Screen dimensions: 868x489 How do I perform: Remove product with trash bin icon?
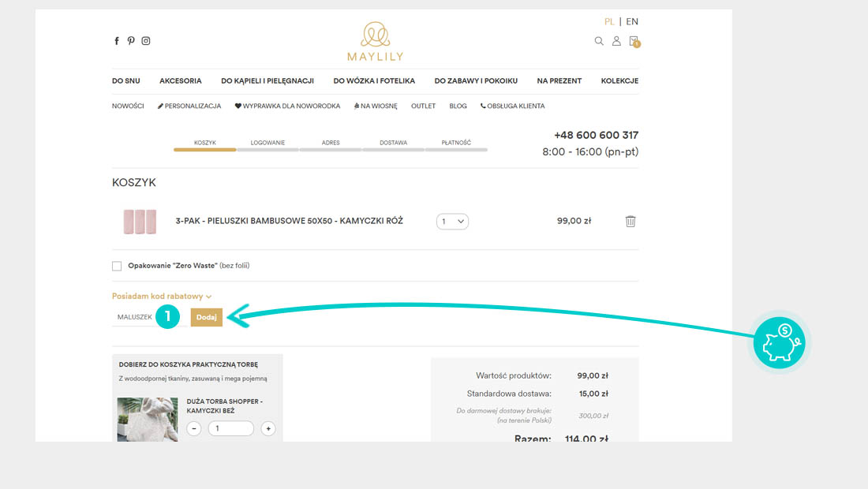(x=630, y=222)
